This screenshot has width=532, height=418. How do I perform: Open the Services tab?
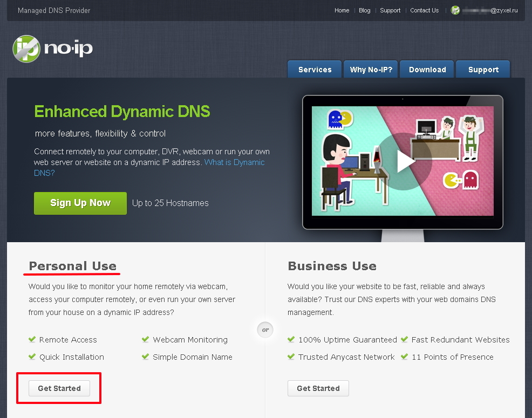click(315, 70)
